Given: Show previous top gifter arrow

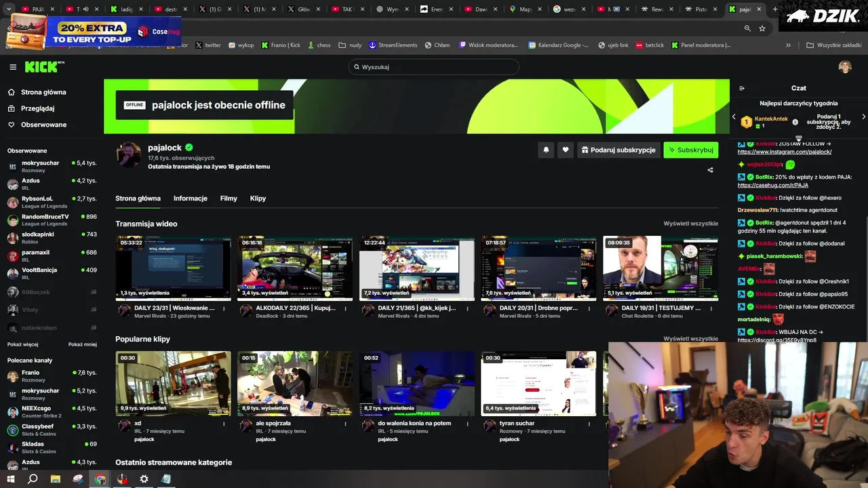Looking at the screenshot, I should [734, 117].
